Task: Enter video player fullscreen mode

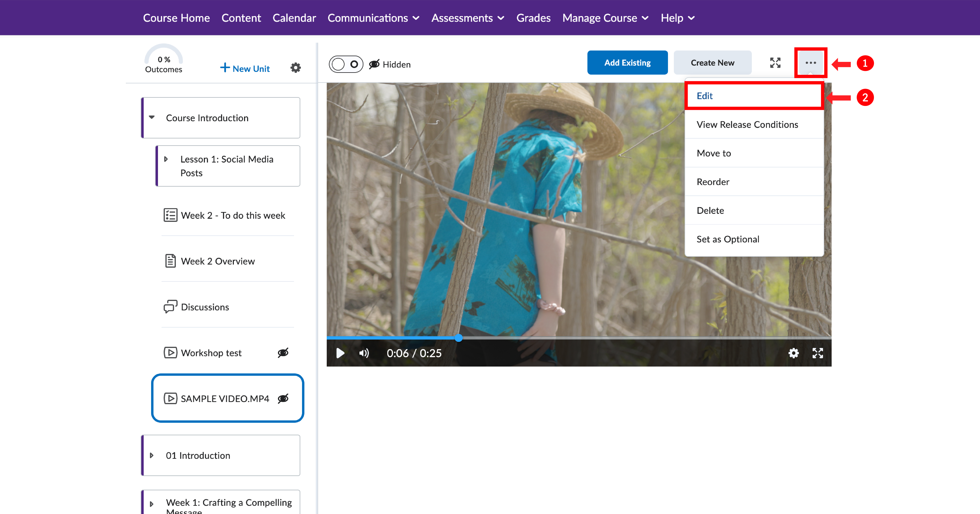Action: [x=818, y=353]
